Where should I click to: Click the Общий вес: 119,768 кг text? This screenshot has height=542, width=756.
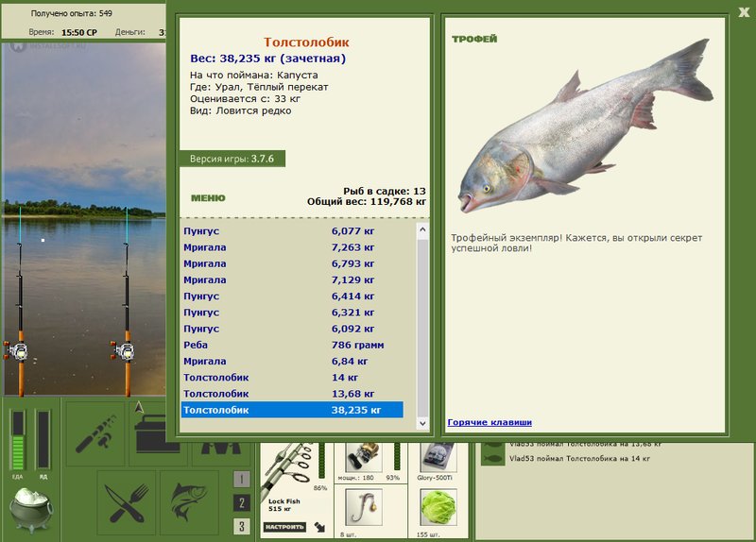(x=367, y=202)
